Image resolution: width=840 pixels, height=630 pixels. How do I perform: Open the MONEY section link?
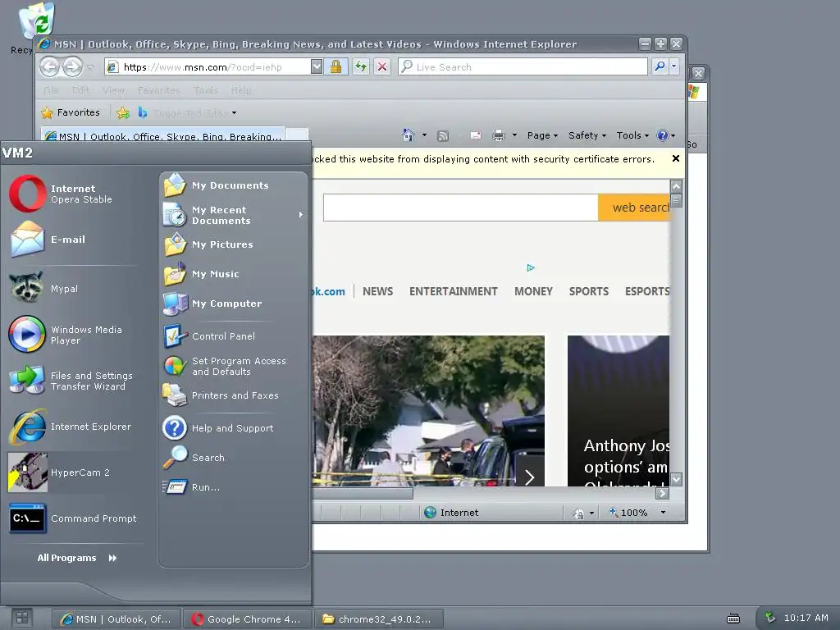click(533, 291)
